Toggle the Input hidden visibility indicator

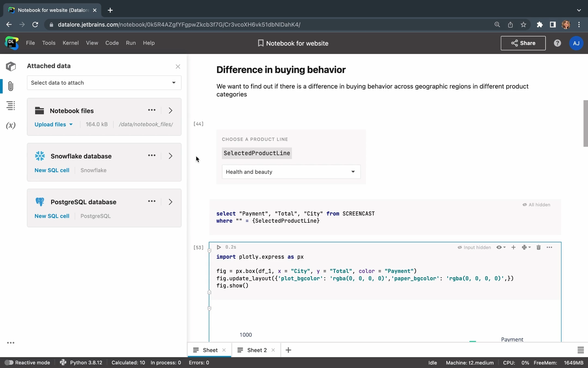(x=474, y=247)
